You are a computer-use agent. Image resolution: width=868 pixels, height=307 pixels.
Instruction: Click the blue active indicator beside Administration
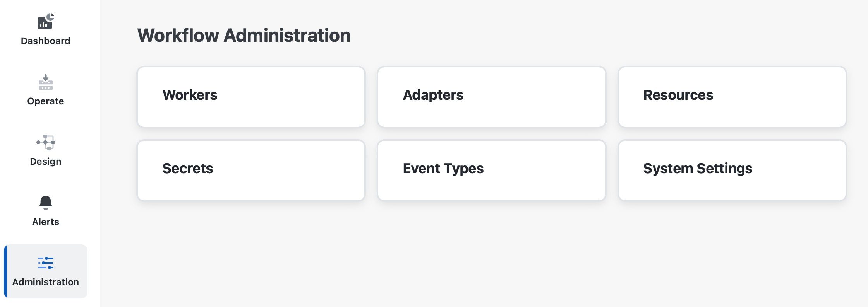pos(5,271)
